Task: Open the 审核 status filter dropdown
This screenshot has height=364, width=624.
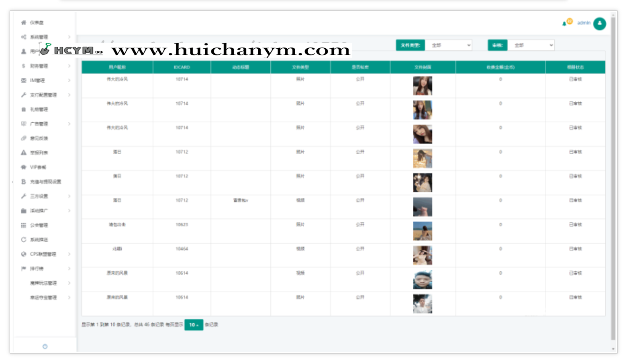Action: pyautogui.click(x=531, y=45)
